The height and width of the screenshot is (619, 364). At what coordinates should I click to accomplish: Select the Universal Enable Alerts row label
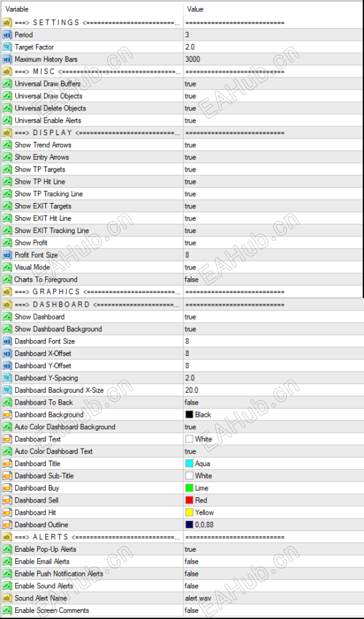[48, 120]
